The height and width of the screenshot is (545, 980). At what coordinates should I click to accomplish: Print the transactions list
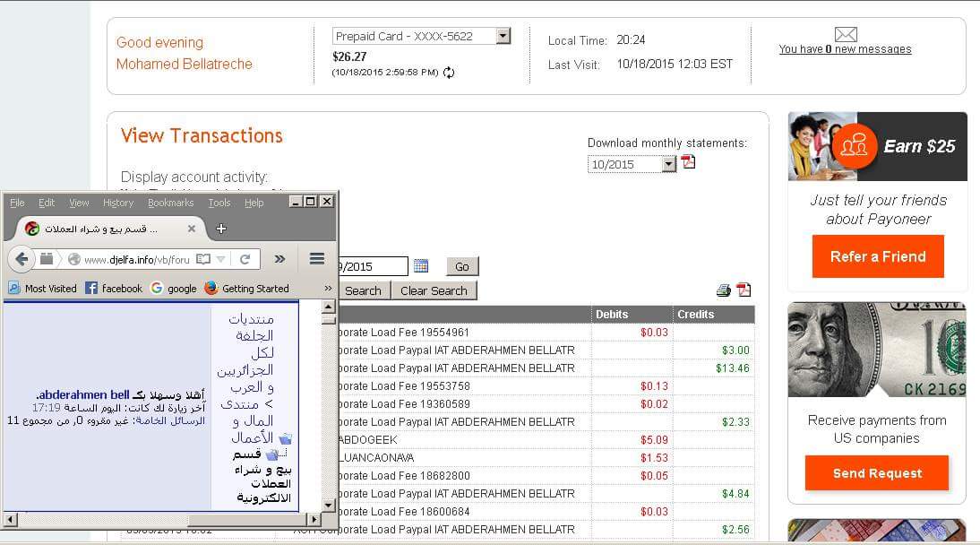pos(724,290)
